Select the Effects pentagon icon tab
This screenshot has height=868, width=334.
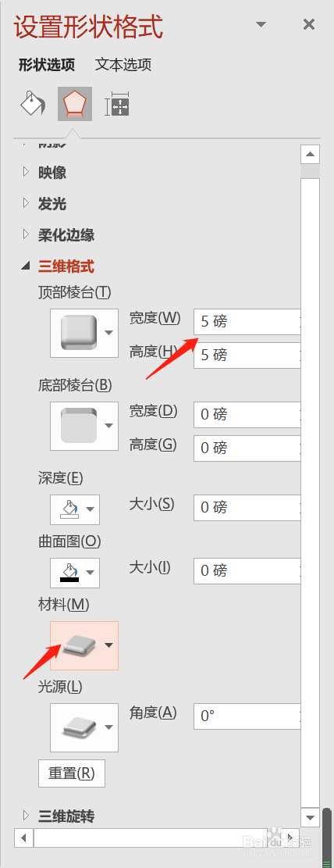(x=75, y=103)
